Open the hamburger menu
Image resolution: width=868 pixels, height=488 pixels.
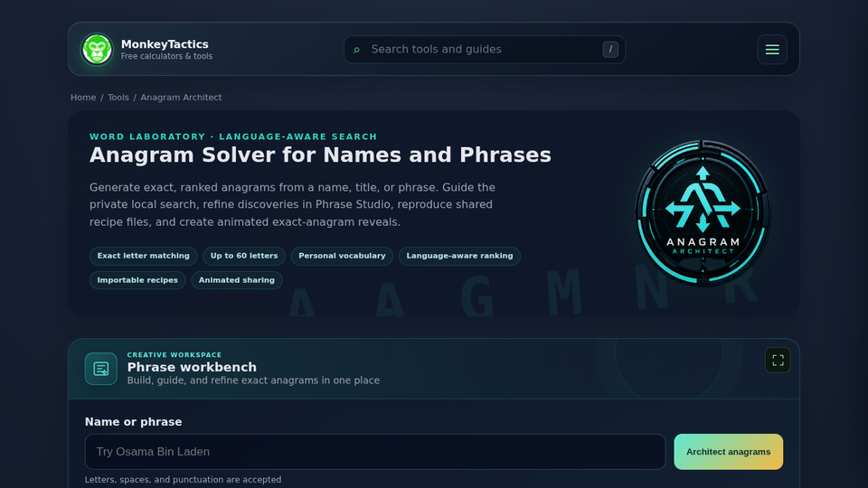(772, 49)
